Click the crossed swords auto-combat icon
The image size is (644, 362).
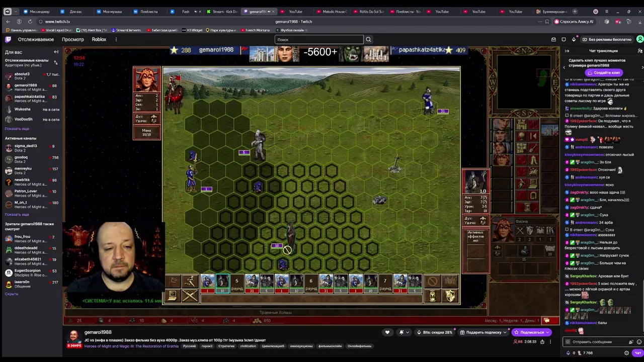(x=190, y=296)
